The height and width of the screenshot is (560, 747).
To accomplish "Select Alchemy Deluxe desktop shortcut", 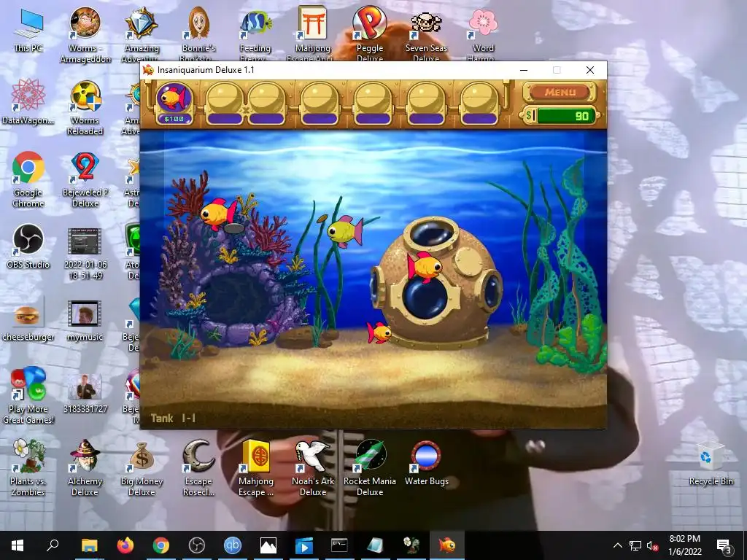I will click(85, 468).
